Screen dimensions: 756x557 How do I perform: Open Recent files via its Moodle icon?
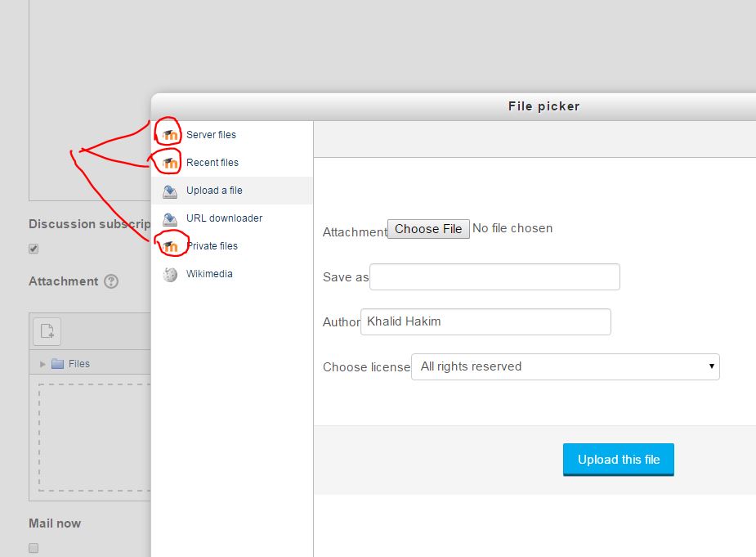pos(168,162)
